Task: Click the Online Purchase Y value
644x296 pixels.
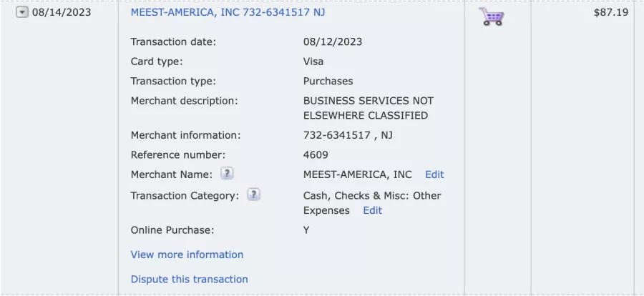Action: [x=306, y=230]
